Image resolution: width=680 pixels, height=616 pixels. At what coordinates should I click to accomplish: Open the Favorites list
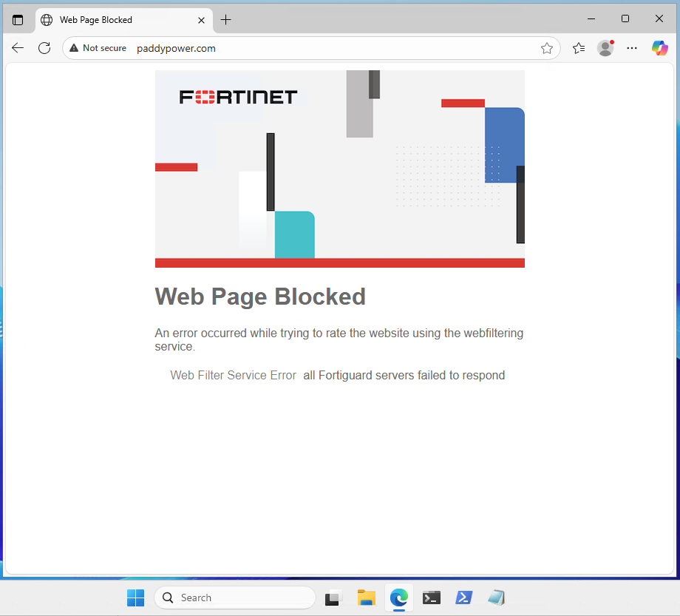tap(579, 48)
